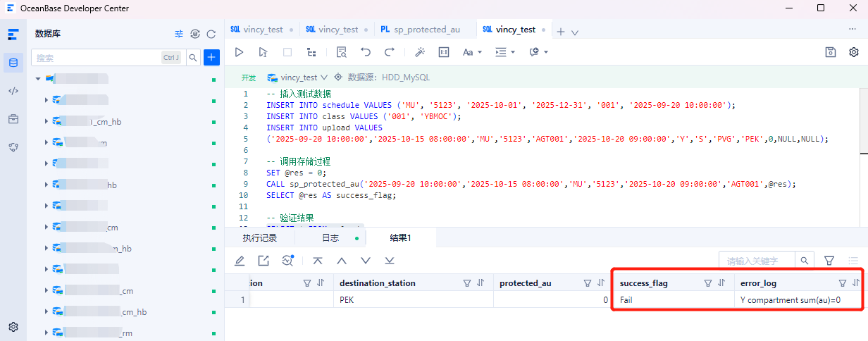
Task: Open the indent options dropdown
Action: coord(505,52)
